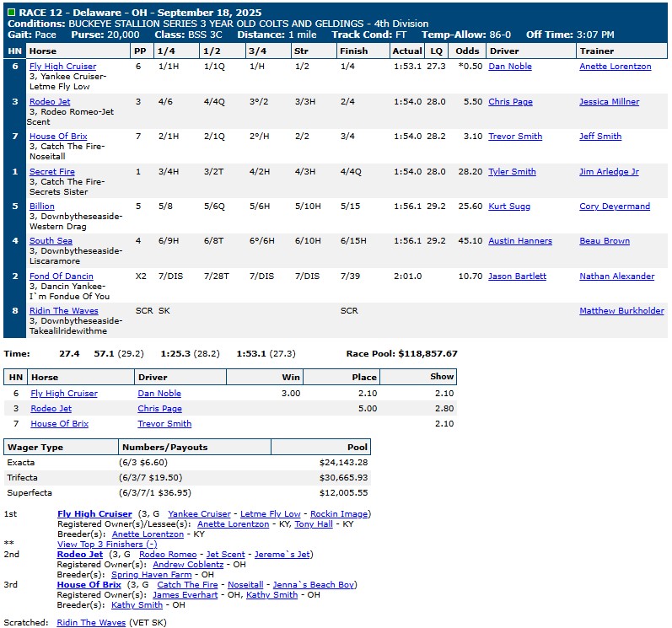Open Secret Fire horse page
Image resolution: width=672 pixels, height=628 pixels.
[52, 172]
